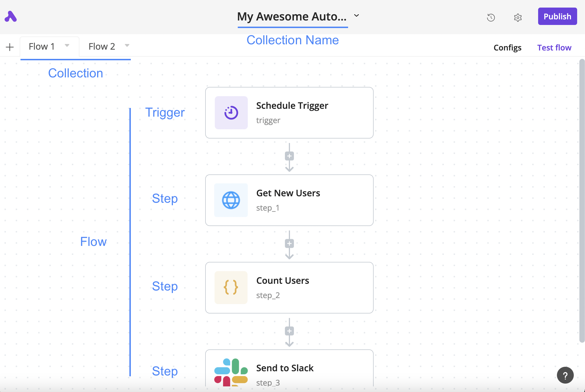
Task: Click the Activepieces logo icon
Action: click(11, 17)
